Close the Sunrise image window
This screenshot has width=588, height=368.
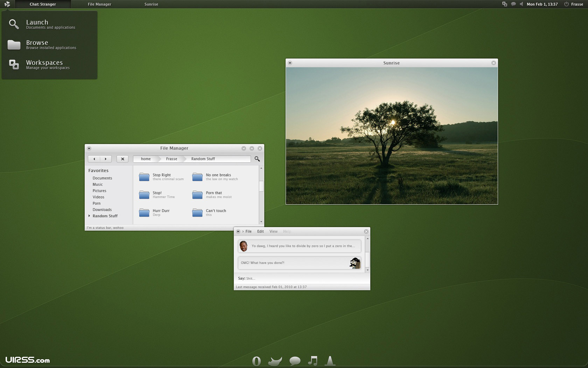pyautogui.click(x=493, y=63)
